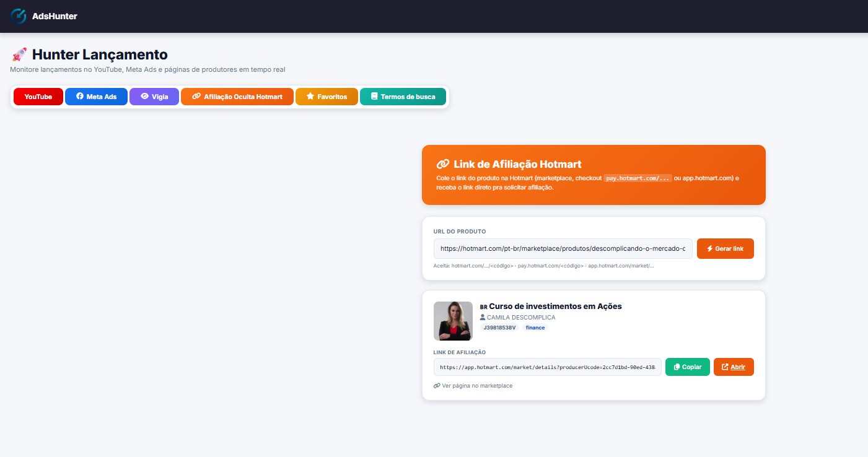
Task: Focus the URL do produto input field
Action: (563, 248)
